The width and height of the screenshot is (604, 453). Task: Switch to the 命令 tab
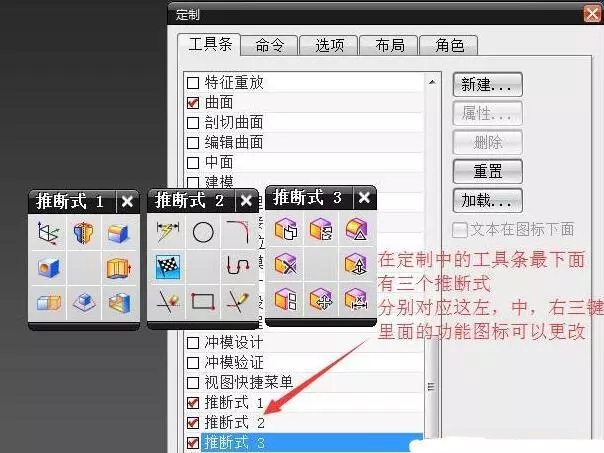pyautogui.click(x=269, y=45)
